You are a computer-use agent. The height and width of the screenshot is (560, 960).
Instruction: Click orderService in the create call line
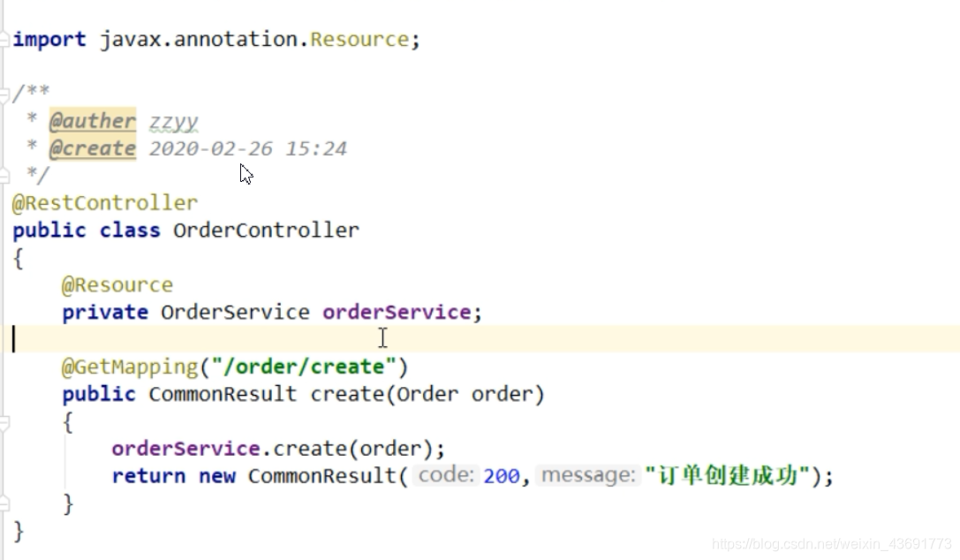pos(185,450)
